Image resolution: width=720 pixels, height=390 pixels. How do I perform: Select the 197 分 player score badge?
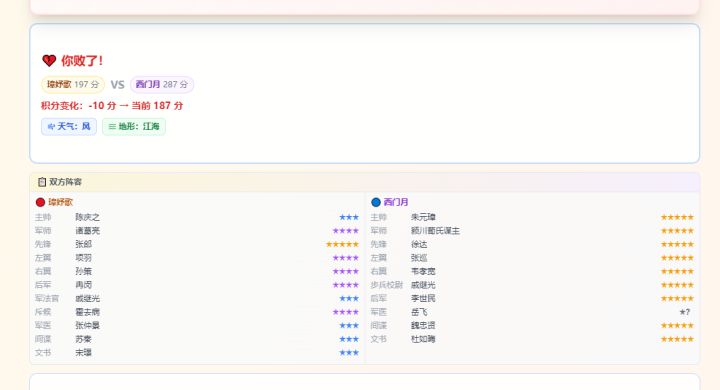pyautogui.click(x=73, y=85)
